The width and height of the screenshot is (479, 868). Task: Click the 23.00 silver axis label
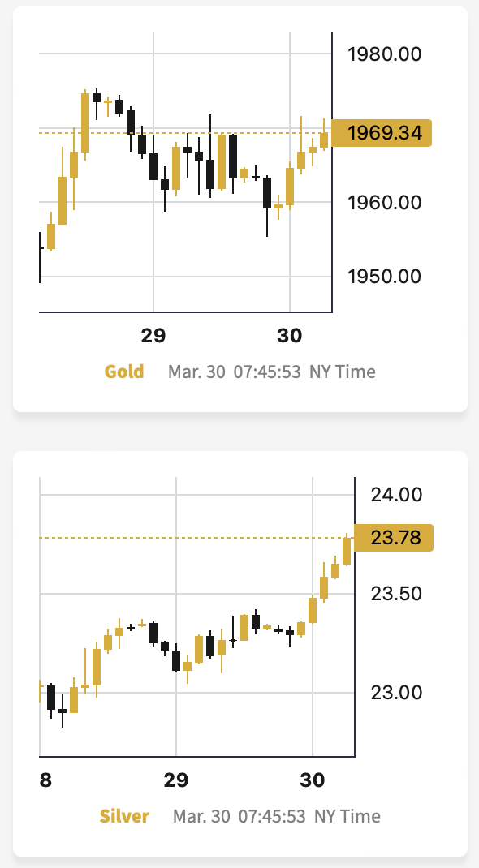pos(396,693)
